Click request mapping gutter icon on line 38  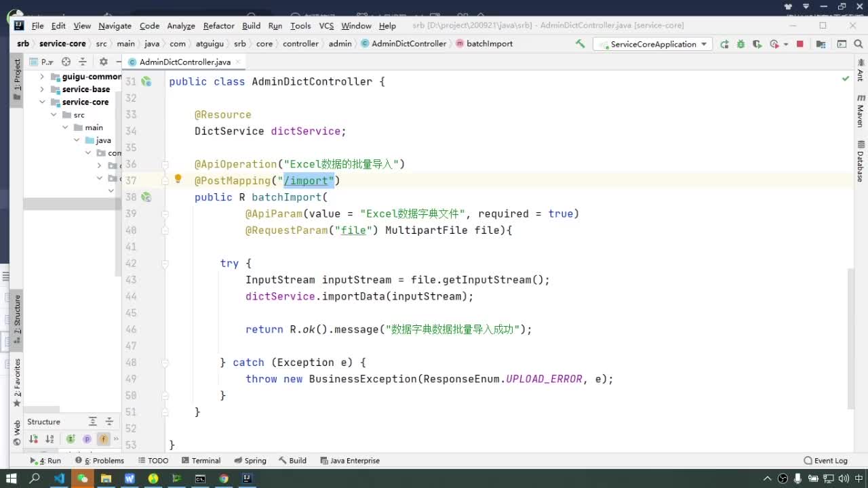[146, 197]
